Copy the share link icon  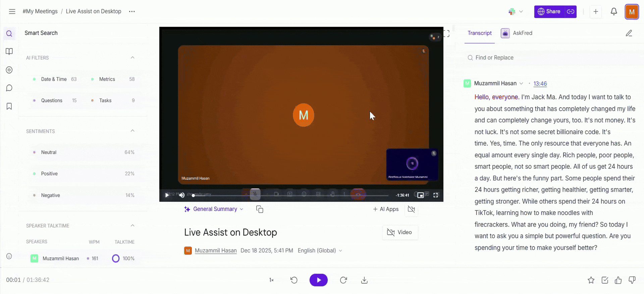click(x=571, y=11)
